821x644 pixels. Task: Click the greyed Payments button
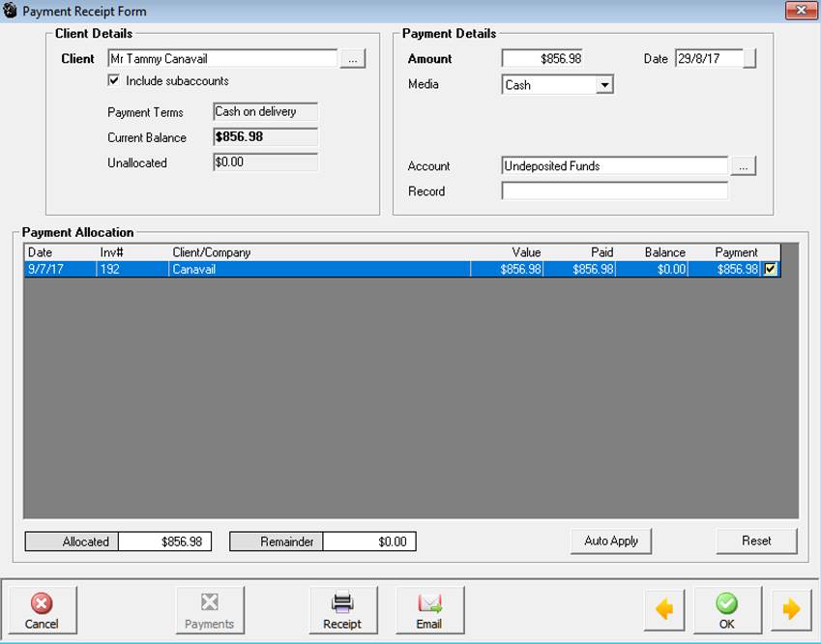coord(210,610)
